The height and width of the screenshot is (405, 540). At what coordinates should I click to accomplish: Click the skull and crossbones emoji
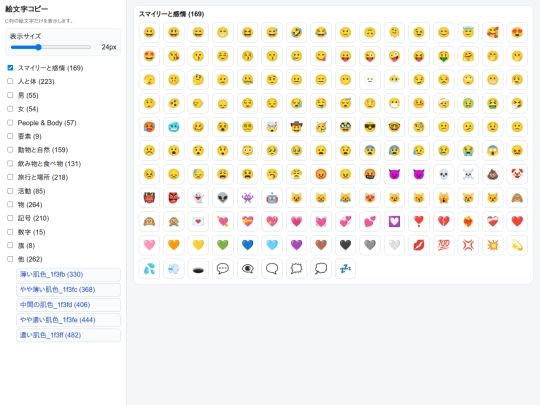[x=468, y=174]
